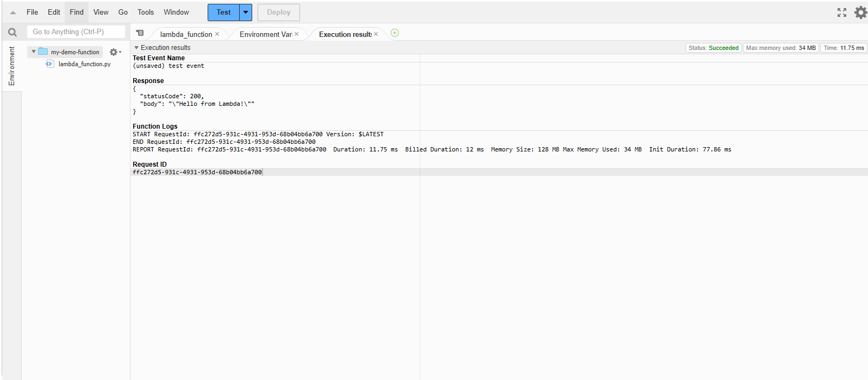
Task: Click the Response heading
Action: point(148,81)
